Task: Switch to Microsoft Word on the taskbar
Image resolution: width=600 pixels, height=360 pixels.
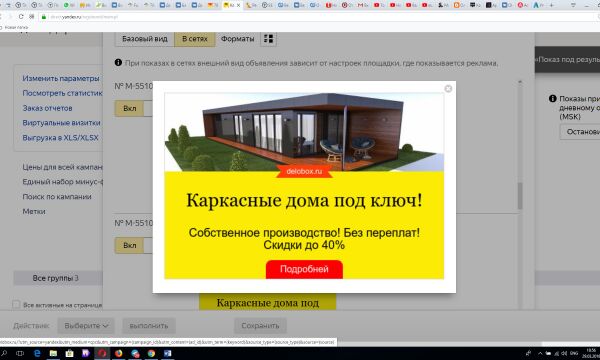Action: [168, 353]
